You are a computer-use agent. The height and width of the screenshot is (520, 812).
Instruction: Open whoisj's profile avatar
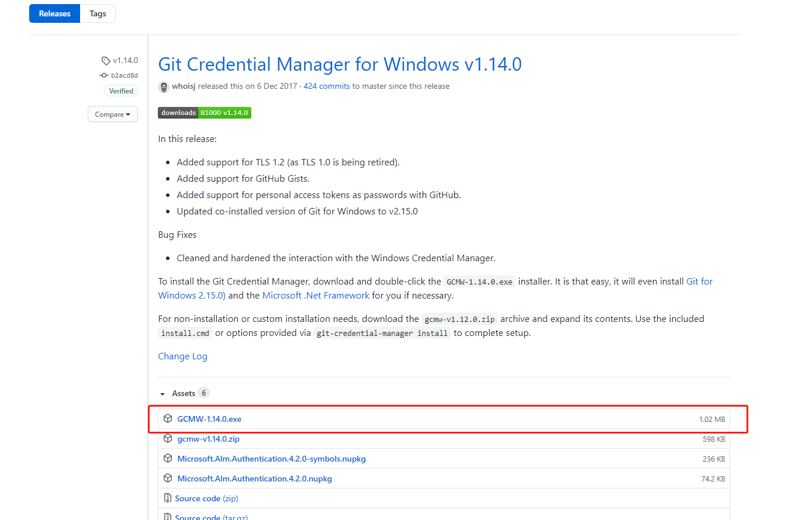click(x=163, y=86)
